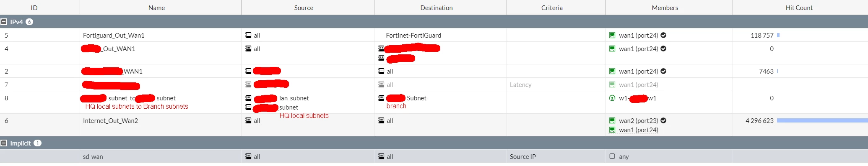This screenshot has width=868, height=166.
Task: Click wan2 (port23) interface icon
Action: click(612, 121)
